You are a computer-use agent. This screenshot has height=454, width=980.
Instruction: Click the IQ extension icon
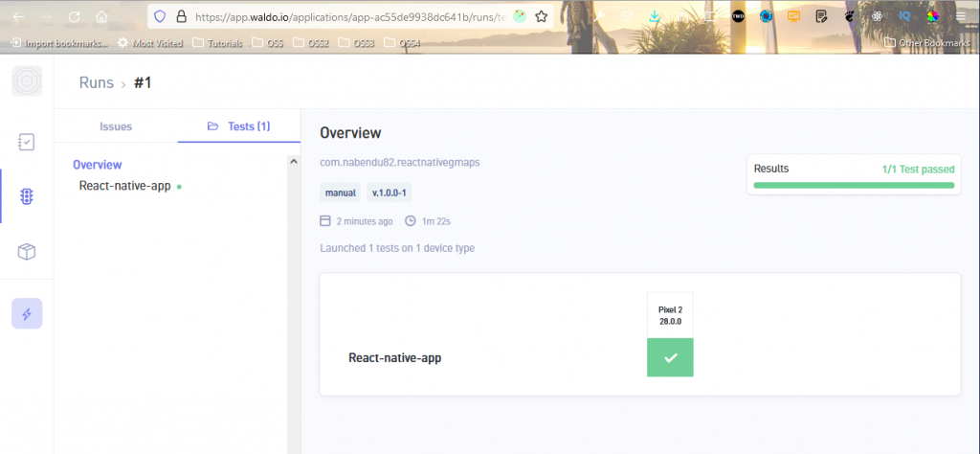tap(904, 17)
